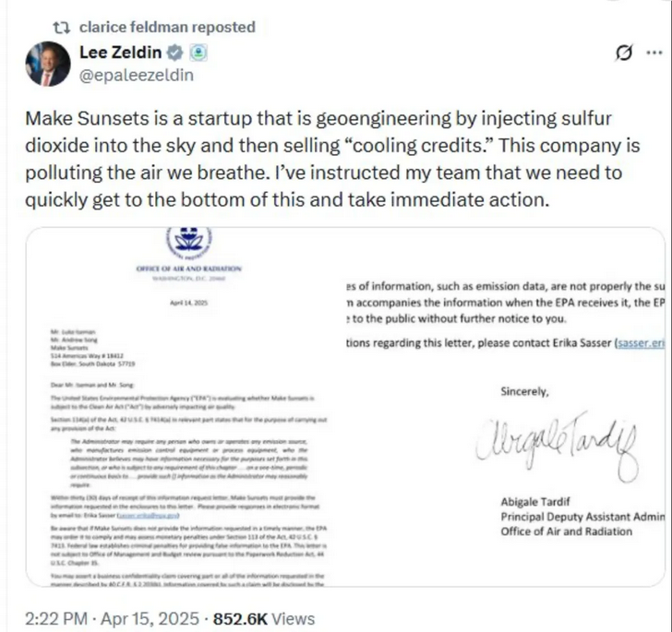Click the Lee Zeldin display name
This screenshot has height=632, width=672.
click(x=121, y=54)
